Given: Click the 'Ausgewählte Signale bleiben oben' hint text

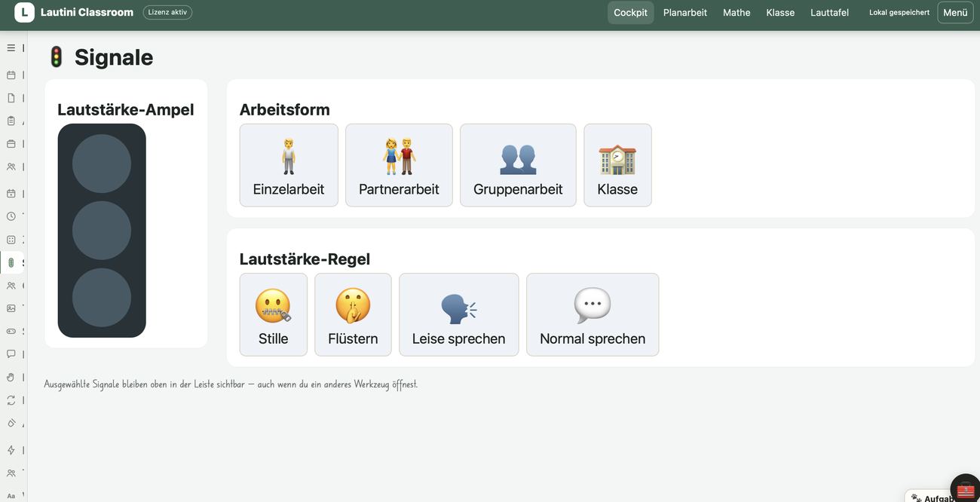Looking at the screenshot, I should click(231, 384).
